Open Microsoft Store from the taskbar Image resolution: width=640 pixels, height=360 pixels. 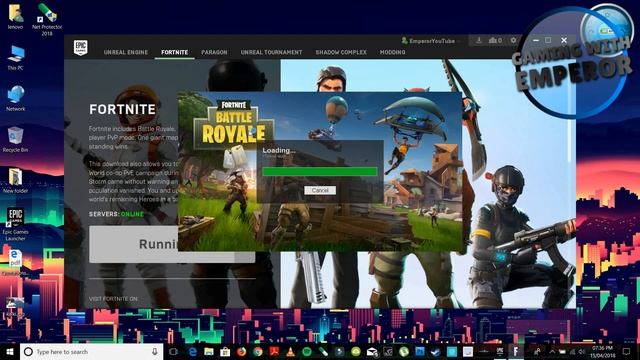click(x=225, y=351)
